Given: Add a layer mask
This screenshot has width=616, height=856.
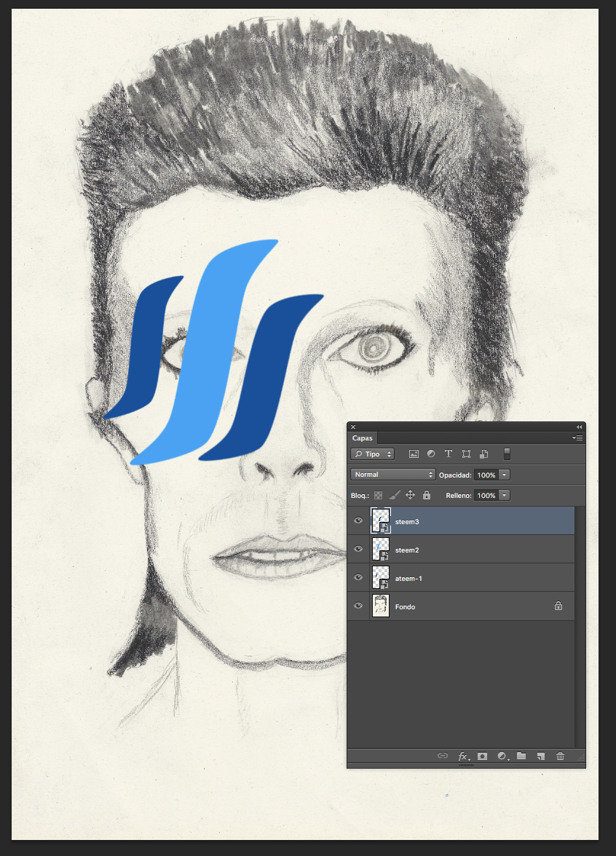Looking at the screenshot, I should (482, 756).
